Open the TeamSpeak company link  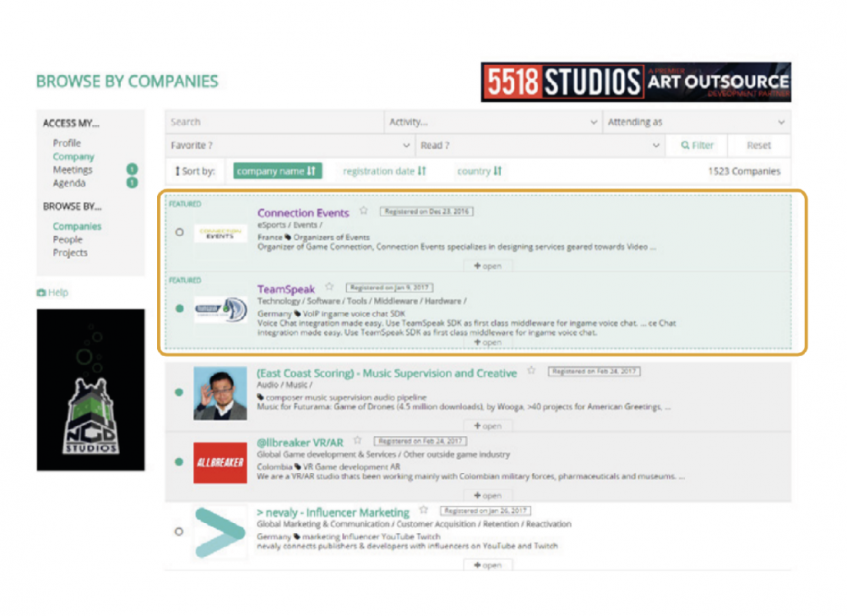click(285, 289)
